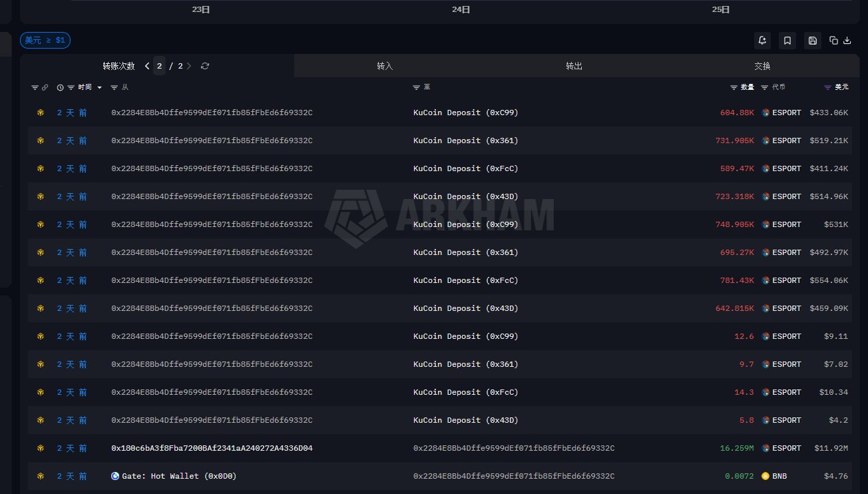Viewport: 868px width, 494px height.
Task: Open KuCoin Deposit (0xFcC) in $554.06K row
Action: coord(466,280)
